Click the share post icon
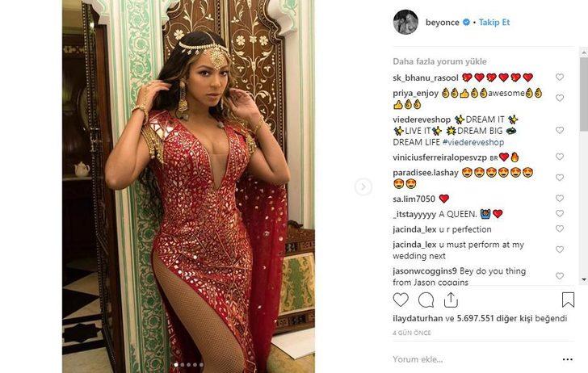 tap(451, 300)
